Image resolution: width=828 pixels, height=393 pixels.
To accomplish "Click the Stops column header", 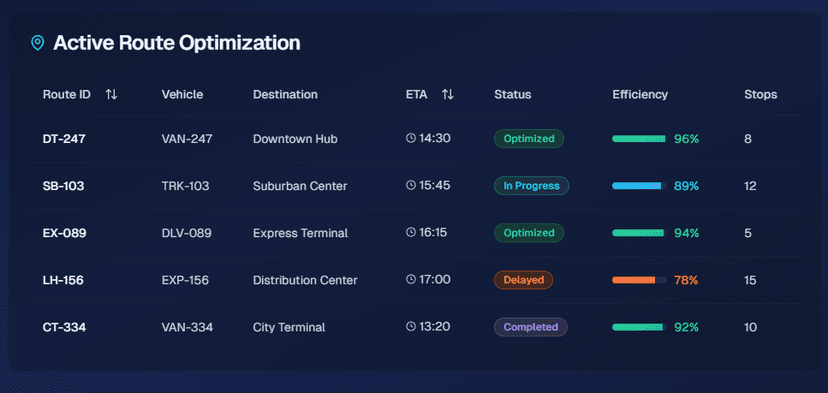I will tap(761, 95).
